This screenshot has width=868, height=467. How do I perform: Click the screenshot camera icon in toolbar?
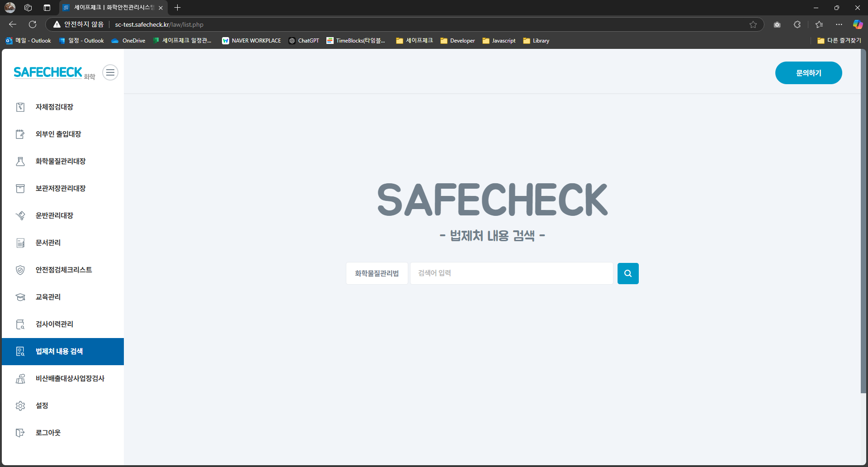click(x=777, y=24)
